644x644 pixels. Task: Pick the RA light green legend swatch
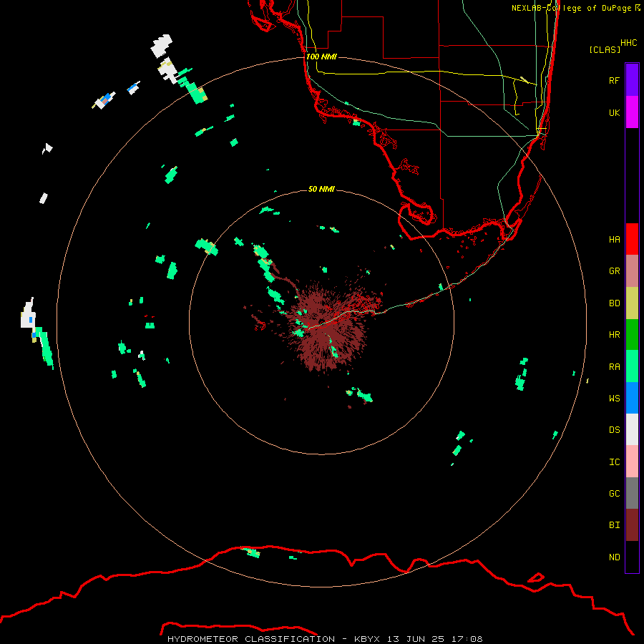pyautogui.click(x=632, y=366)
